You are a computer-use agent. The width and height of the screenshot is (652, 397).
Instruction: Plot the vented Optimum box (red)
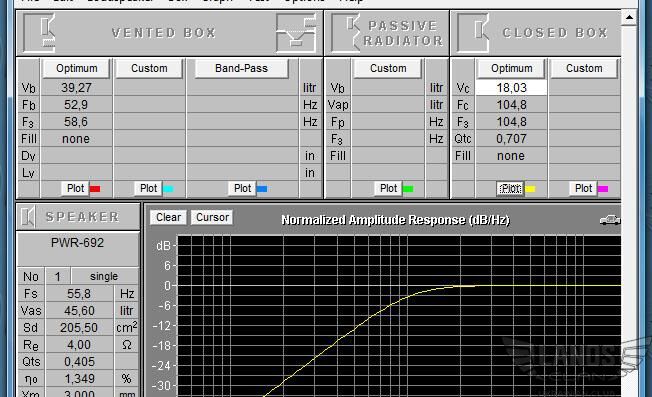(75, 188)
